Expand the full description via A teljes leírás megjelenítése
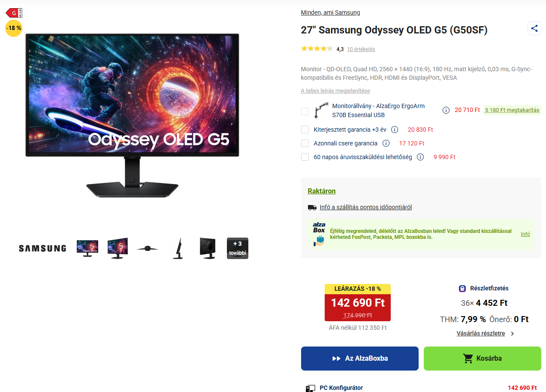 pos(335,91)
